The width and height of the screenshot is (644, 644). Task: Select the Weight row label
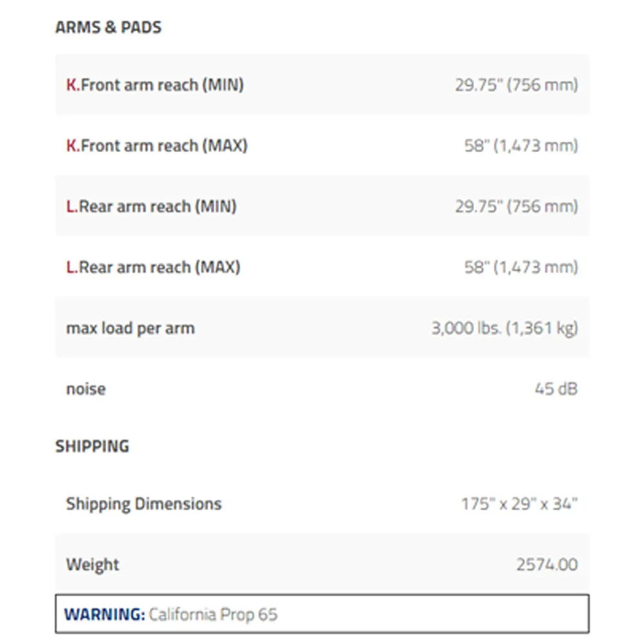[92, 565]
